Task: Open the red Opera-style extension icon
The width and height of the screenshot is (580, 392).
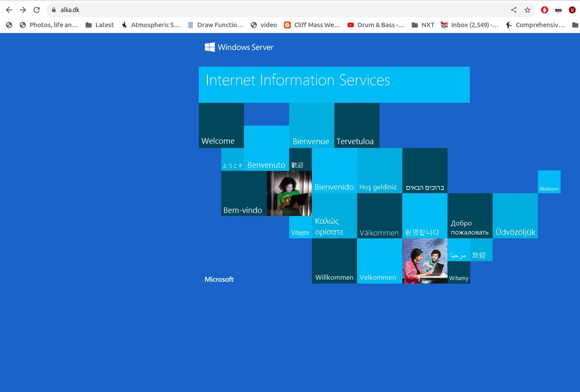Action: tap(545, 10)
